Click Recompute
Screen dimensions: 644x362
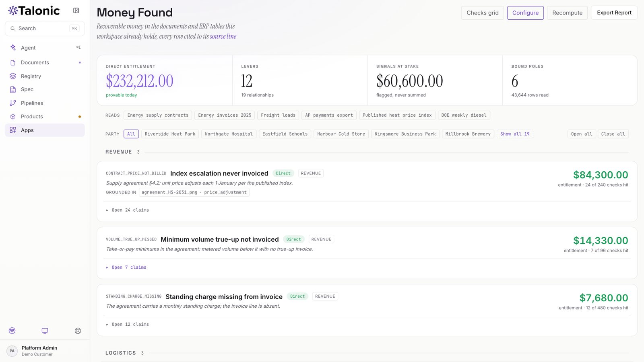click(567, 12)
